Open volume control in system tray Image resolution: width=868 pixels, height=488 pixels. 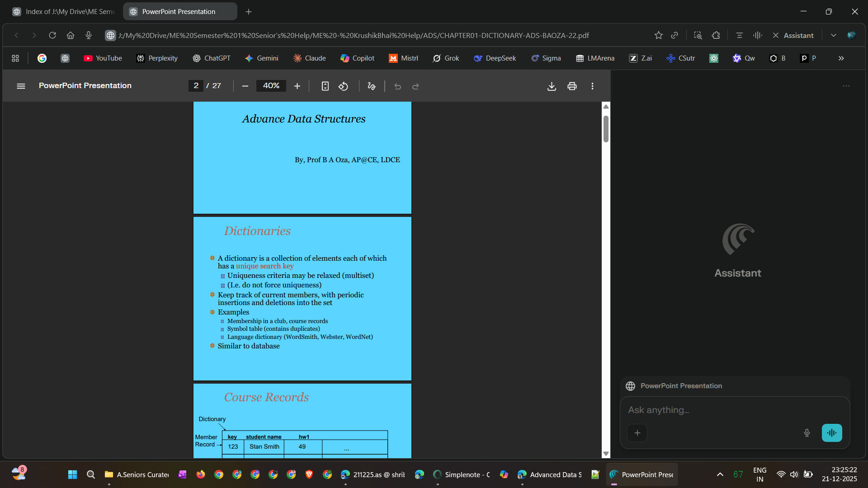(794, 474)
